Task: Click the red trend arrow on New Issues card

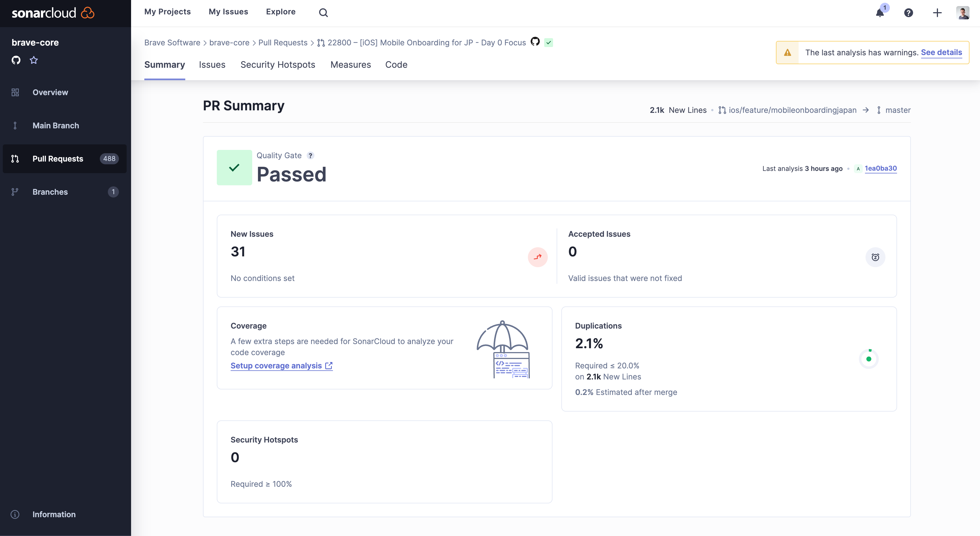Action: coord(538,257)
